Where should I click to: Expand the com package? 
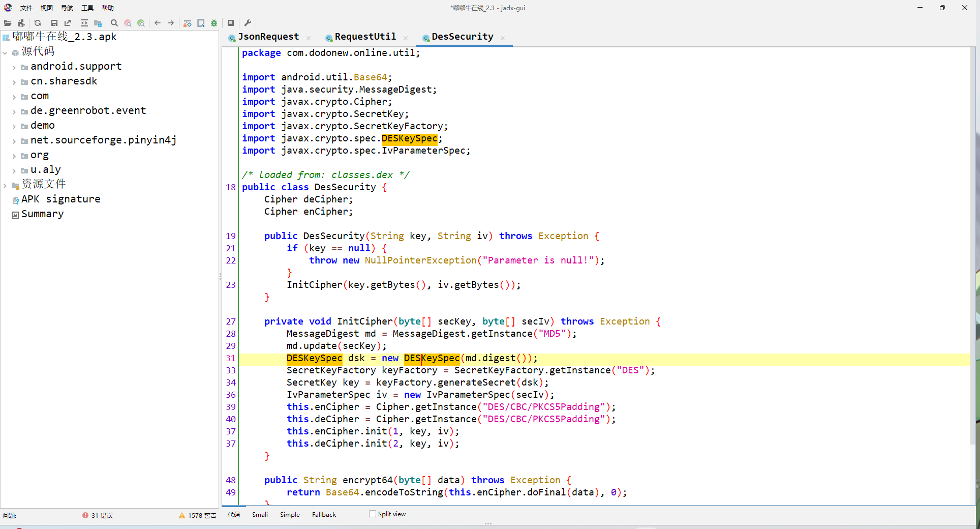point(14,97)
